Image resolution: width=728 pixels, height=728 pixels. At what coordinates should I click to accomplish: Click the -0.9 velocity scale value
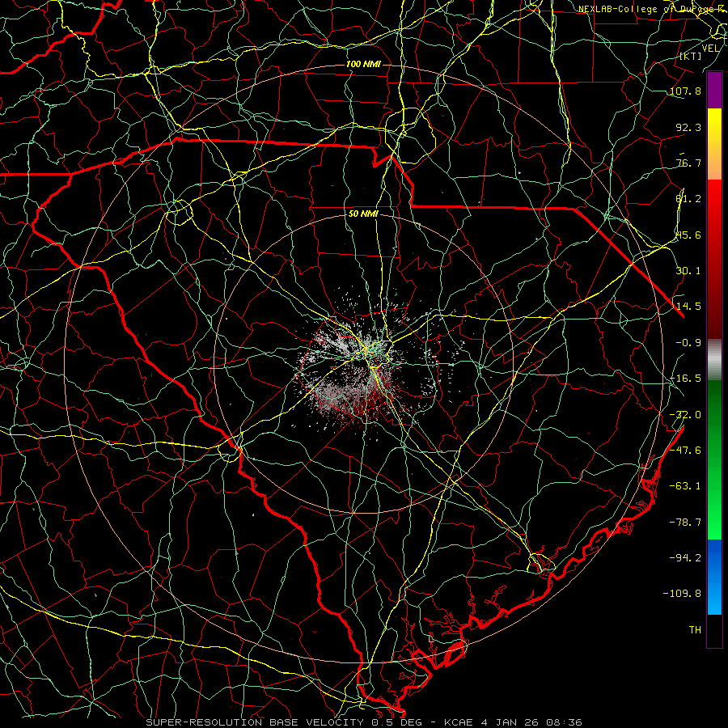pos(688,343)
